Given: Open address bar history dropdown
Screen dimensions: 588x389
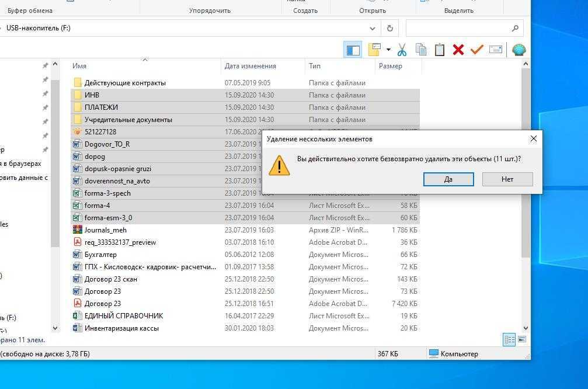Looking at the screenshot, I should pos(373,28).
